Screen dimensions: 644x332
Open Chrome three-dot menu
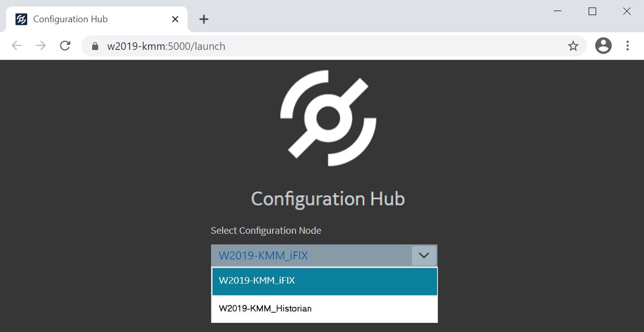coord(627,46)
